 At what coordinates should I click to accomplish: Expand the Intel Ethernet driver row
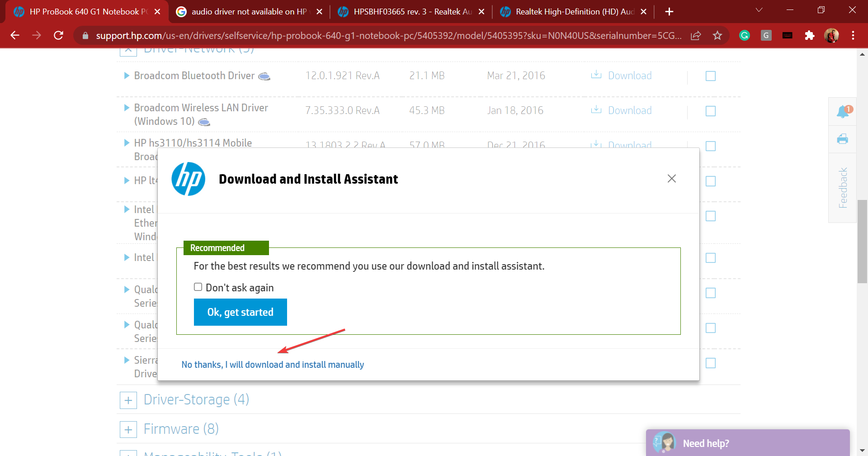[x=127, y=209]
